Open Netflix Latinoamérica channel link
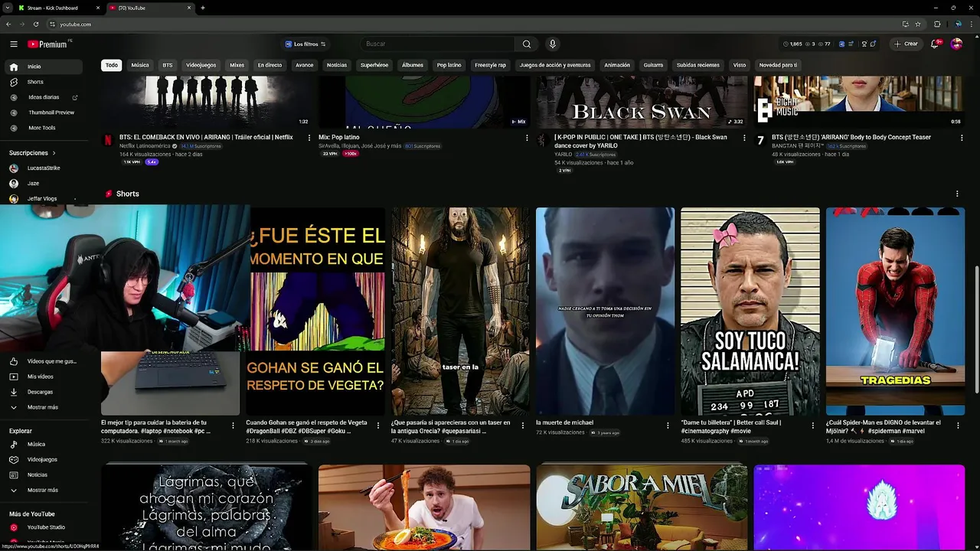 (x=144, y=145)
